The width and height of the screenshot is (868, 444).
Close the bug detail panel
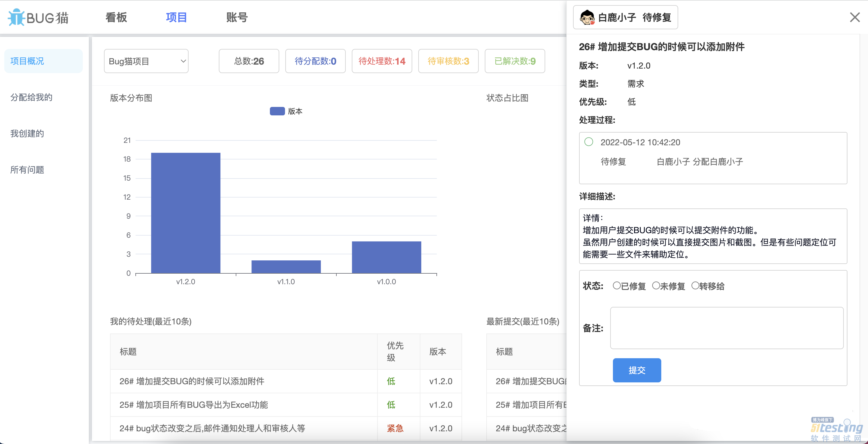point(854,17)
